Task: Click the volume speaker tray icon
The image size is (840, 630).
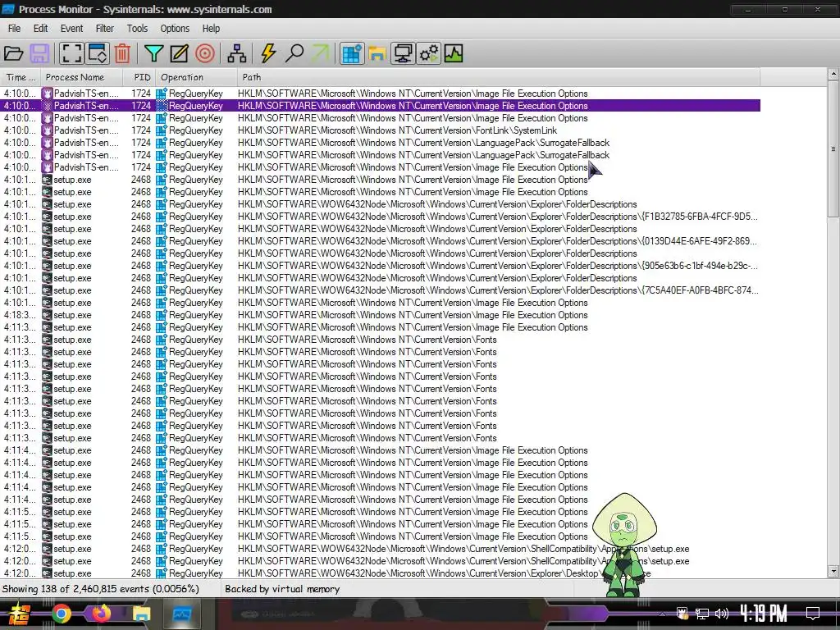Action: click(x=722, y=614)
